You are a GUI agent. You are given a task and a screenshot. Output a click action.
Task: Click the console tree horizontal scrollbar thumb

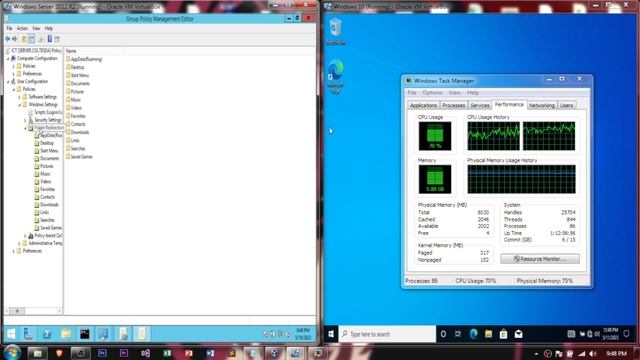(18, 311)
